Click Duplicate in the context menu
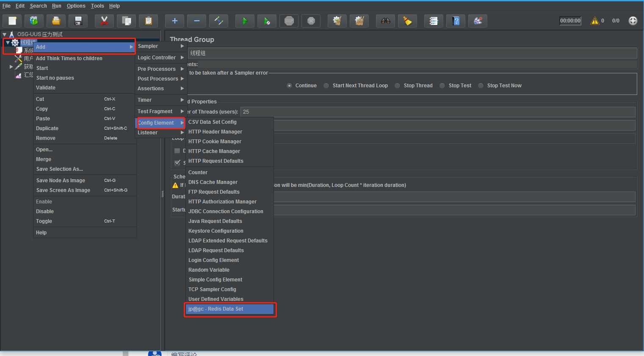644x356 pixels. (x=85, y=128)
